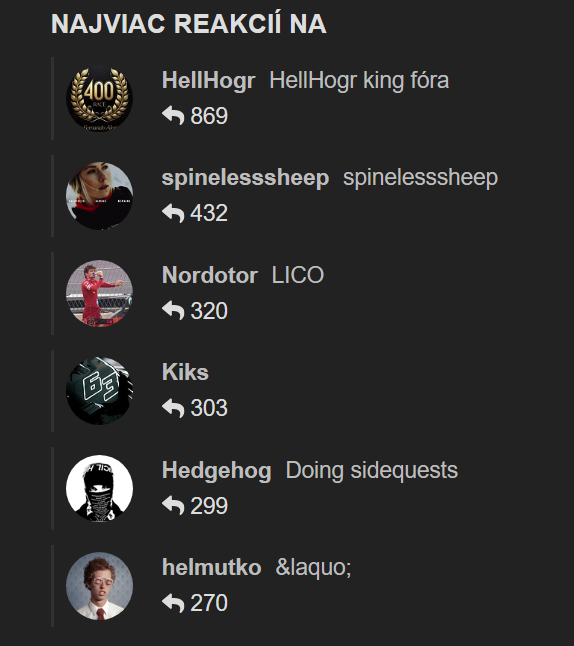
Task: Open spinelesssheep's blonde woman avatar
Action: [x=99, y=196]
